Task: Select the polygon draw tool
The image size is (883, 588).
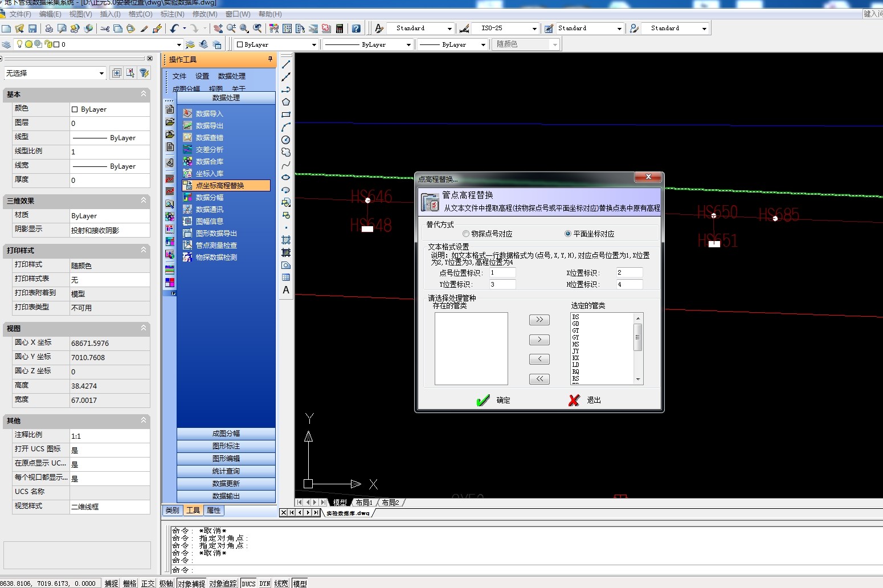Action: (286, 102)
